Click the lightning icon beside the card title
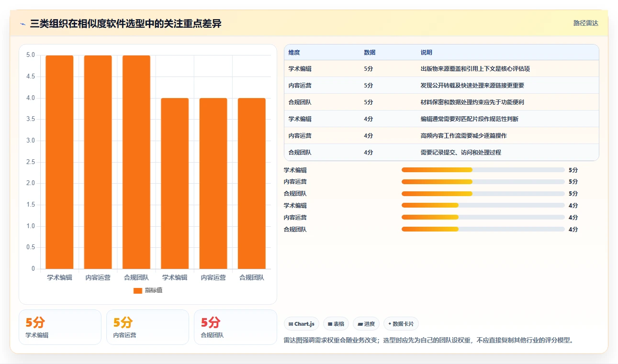The height and width of the screenshot is (364, 618). (x=22, y=24)
